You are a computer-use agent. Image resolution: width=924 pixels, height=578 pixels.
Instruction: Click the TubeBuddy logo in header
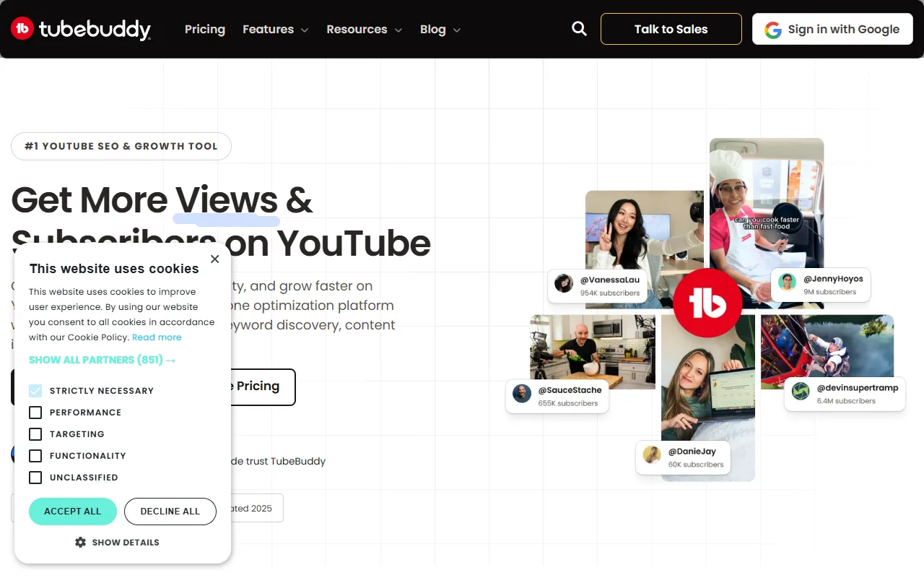coord(81,29)
